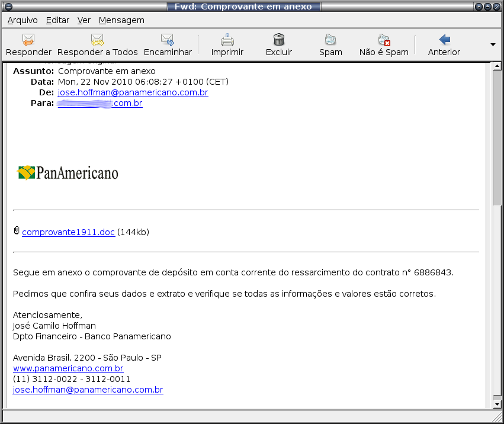Forward message with Encaminhar icon
The width and height of the screenshot is (504, 424).
(x=168, y=40)
